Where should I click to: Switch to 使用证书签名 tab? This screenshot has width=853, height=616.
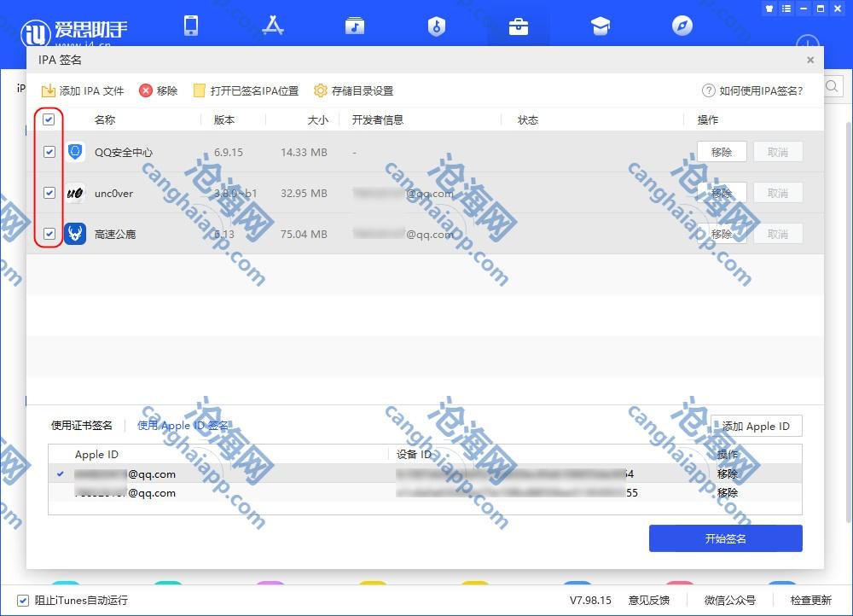(82, 426)
